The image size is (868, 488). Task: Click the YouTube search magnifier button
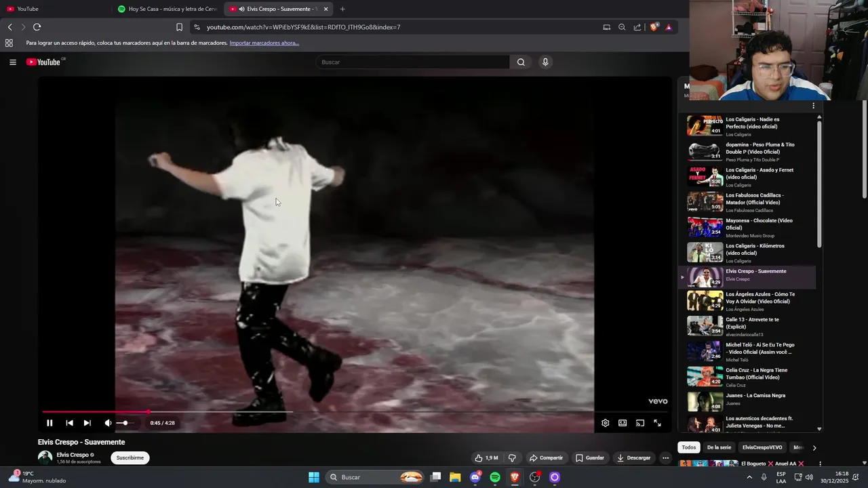521,62
